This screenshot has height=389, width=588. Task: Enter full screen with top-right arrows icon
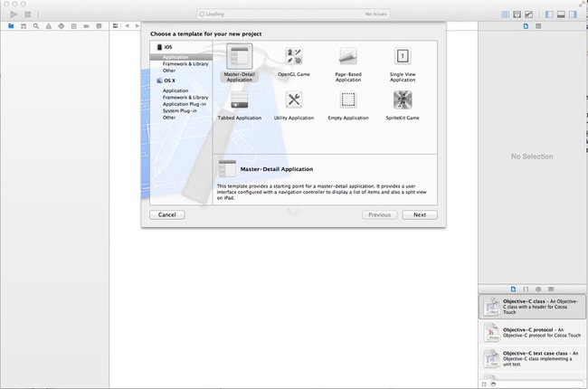[x=582, y=4]
